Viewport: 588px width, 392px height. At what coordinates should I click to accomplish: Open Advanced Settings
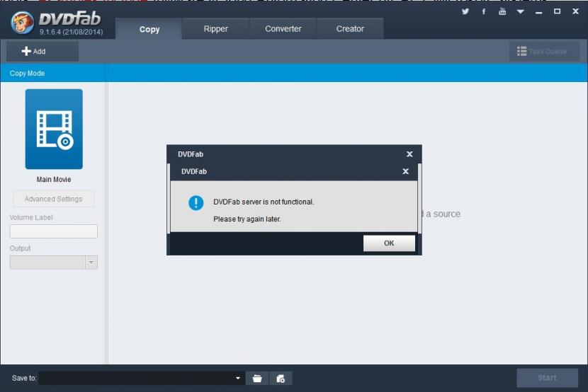[54, 199]
